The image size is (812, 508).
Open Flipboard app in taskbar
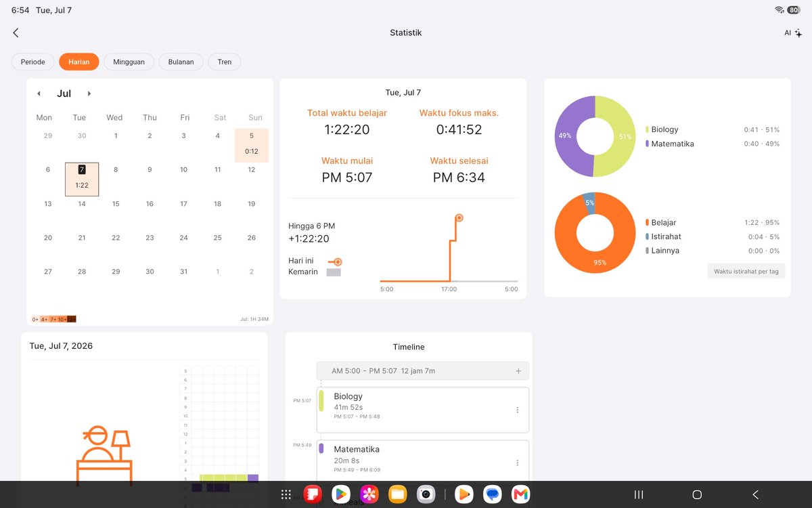(x=313, y=494)
